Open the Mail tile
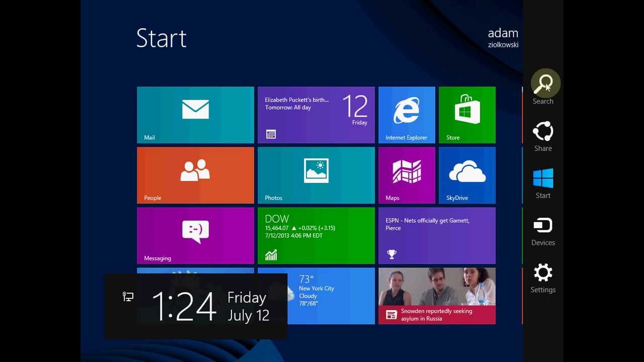The width and height of the screenshot is (644, 362). tap(195, 115)
